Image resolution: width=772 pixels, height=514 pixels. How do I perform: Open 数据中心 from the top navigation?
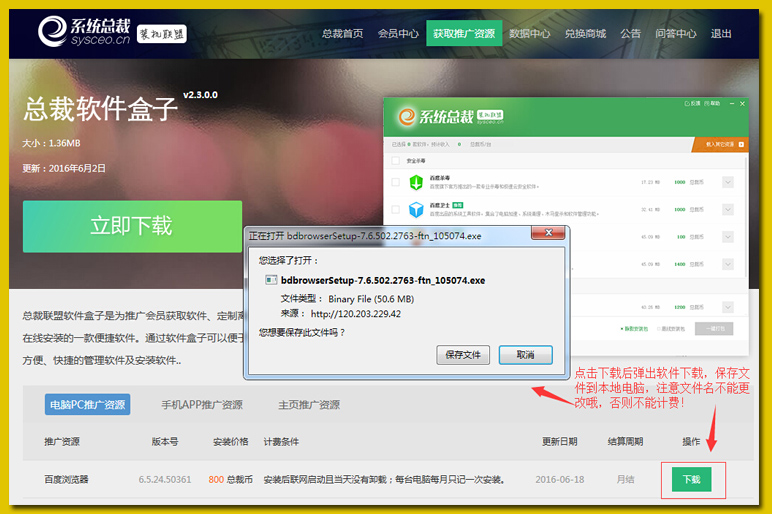coord(530,33)
